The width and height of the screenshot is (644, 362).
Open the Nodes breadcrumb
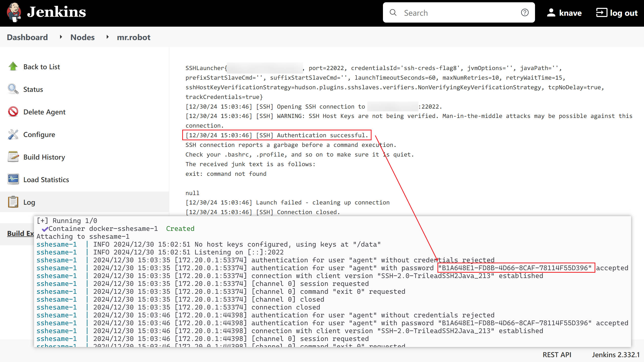(82, 37)
